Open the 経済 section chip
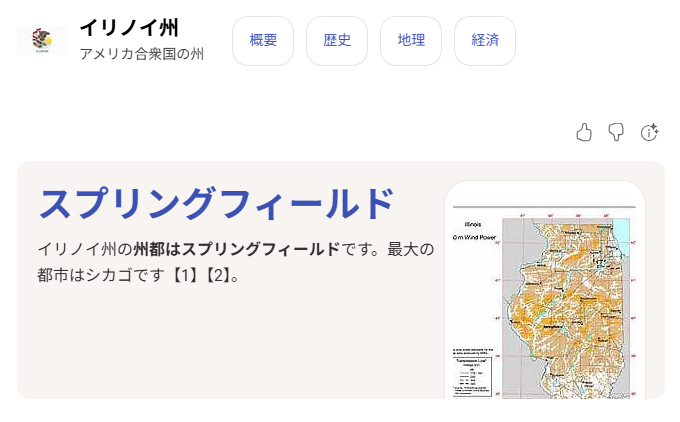The image size is (680, 422). point(485,41)
